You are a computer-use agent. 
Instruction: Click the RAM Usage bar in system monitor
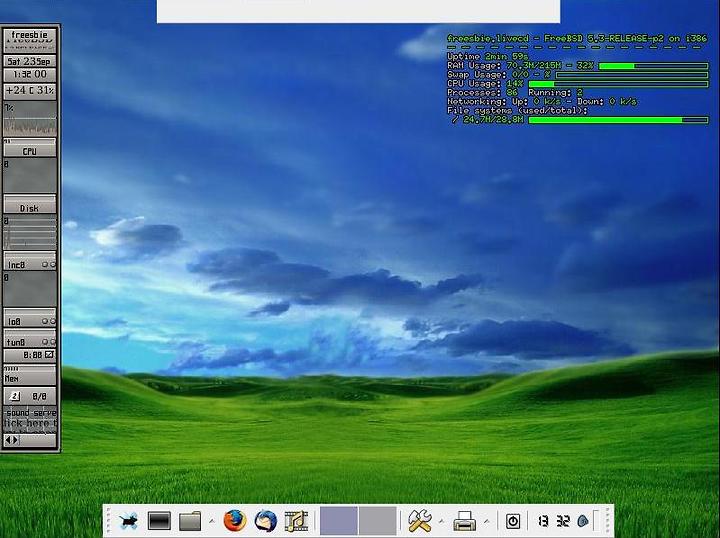coord(653,66)
